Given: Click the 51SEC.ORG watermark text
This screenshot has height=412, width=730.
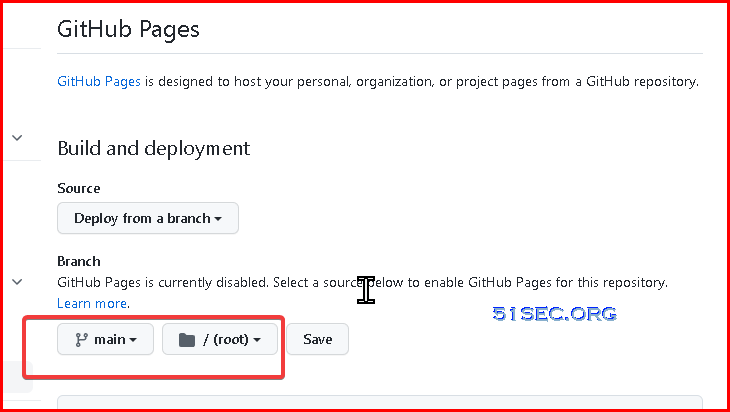Looking at the screenshot, I should pyautogui.click(x=554, y=314).
